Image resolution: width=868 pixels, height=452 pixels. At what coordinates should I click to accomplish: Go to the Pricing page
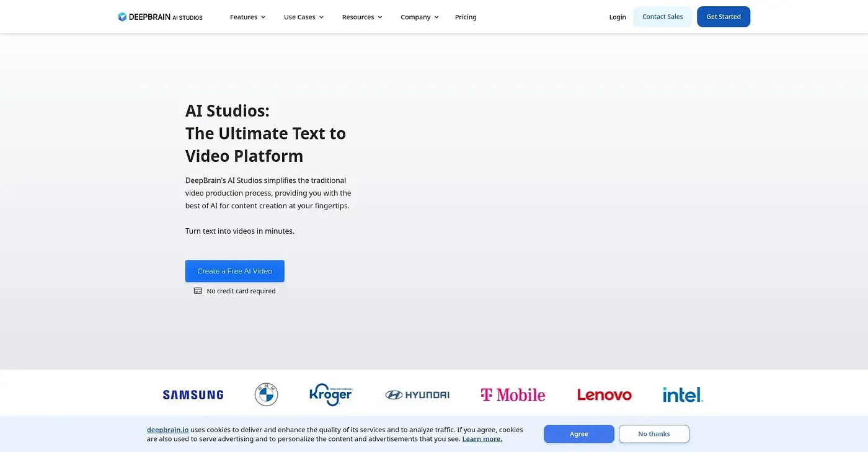coord(466,17)
